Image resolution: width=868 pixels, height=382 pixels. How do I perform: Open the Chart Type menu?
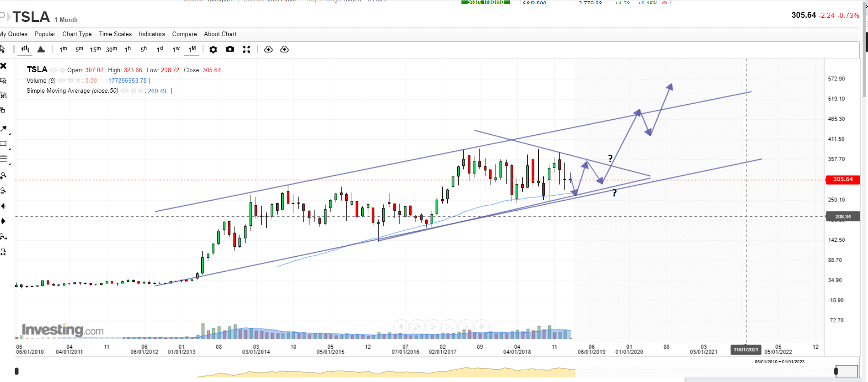click(77, 34)
